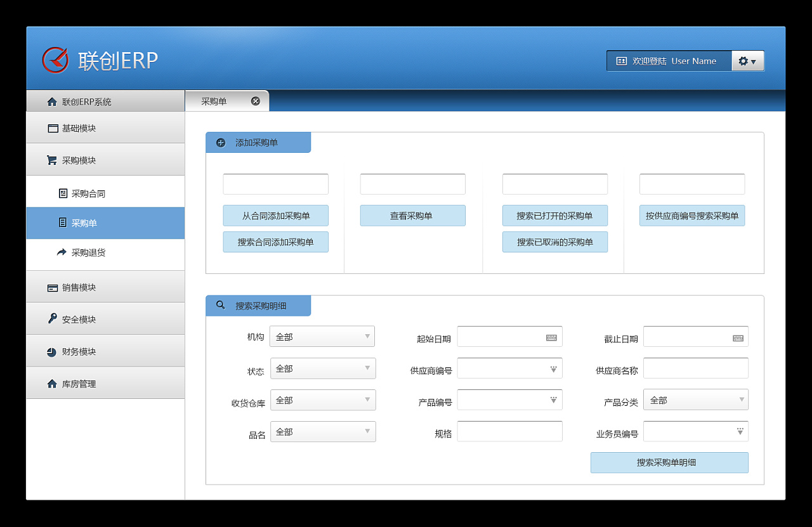Click the key icon beside 安全模块
812x527 pixels.
[x=51, y=319]
